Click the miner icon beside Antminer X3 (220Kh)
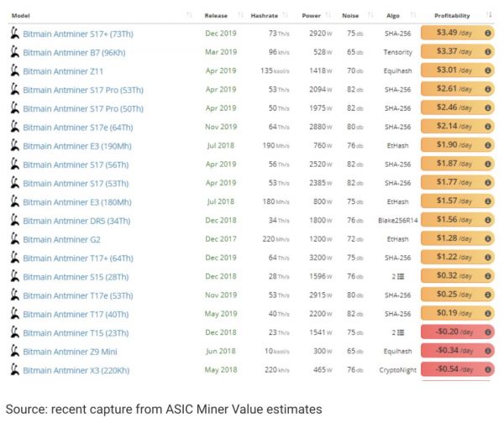504x423 pixels. coord(14,370)
